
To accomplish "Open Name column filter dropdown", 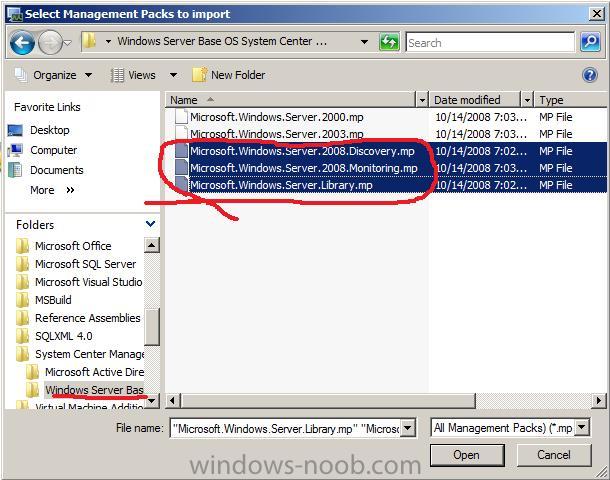I will tap(422, 100).
